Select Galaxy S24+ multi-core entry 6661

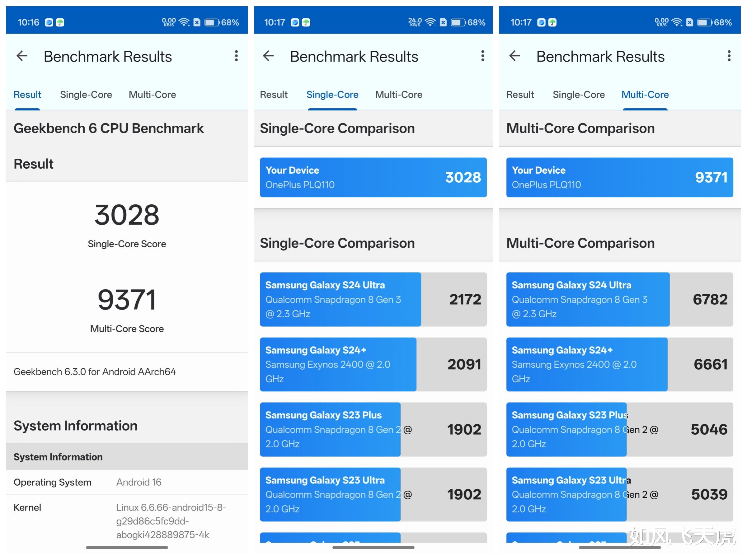tap(619, 365)
